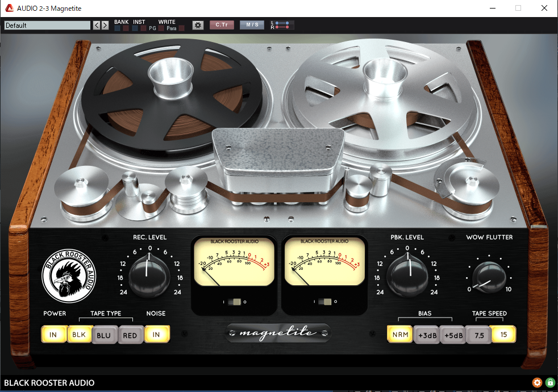Go to the next preset arrow
The width and height of the screenshot is (558, 392).
[x=105, y=25]
